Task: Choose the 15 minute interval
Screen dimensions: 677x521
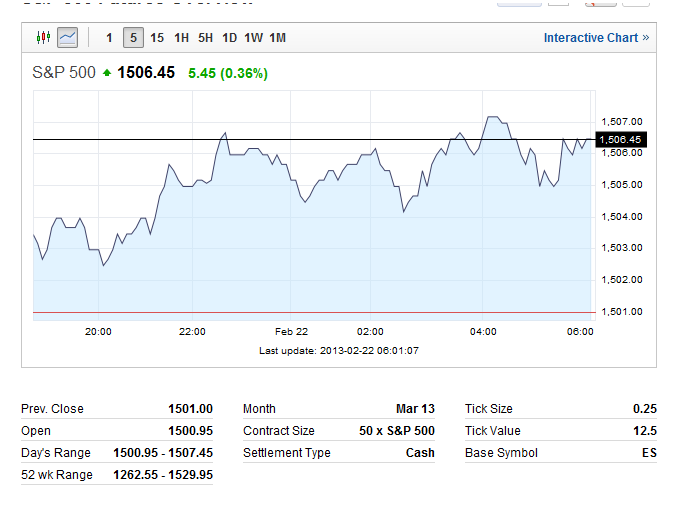Action: click(x=157, y=38)
